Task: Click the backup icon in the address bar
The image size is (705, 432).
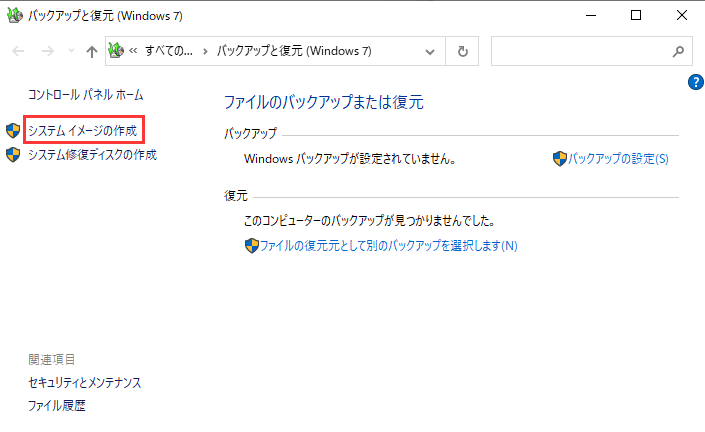Action: (x=116, y=50)
